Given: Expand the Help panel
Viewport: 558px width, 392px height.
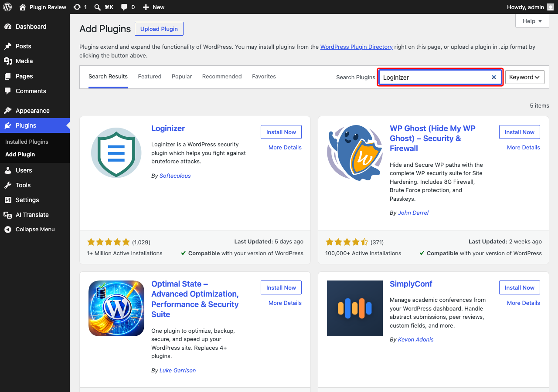Looking at the screenshot, I should coord(532,21).
